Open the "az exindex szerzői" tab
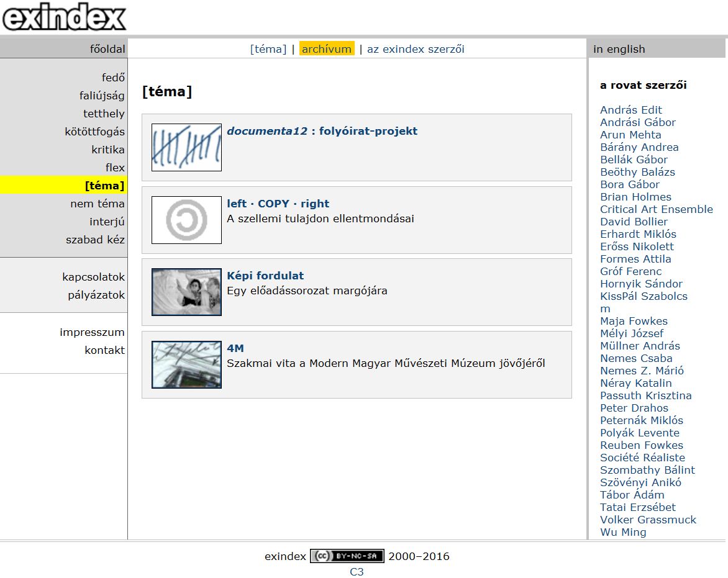Screen dimensions: 728x578 click(415, 48)
